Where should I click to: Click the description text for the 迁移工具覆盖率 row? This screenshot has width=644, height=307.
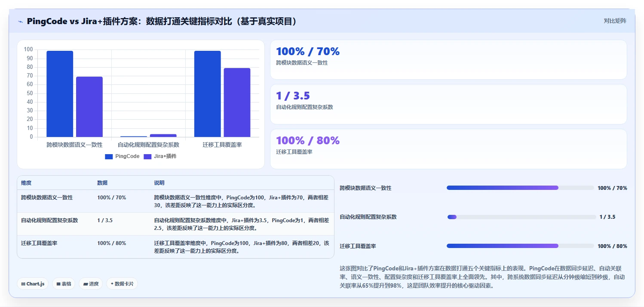point(242,247)
